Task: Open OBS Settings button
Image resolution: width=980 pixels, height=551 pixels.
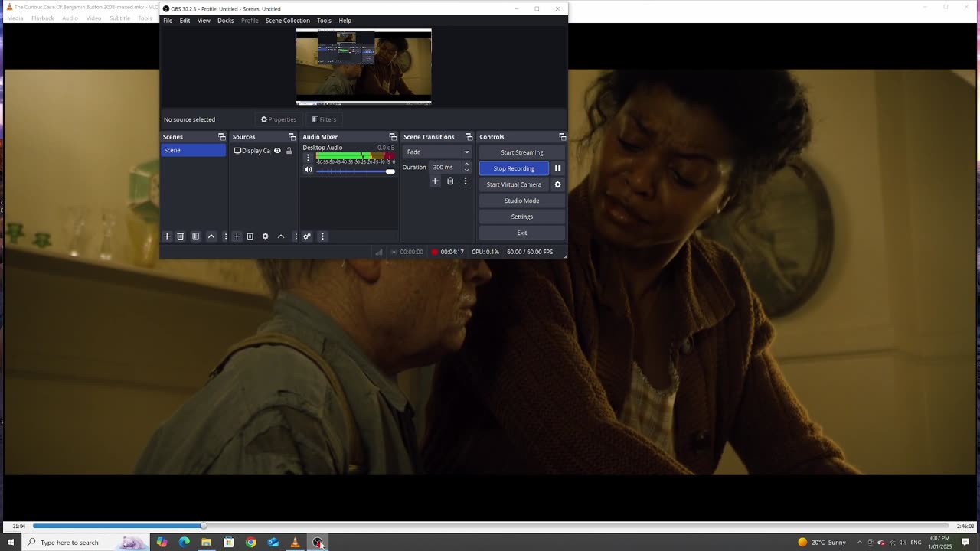Action: 522,217
